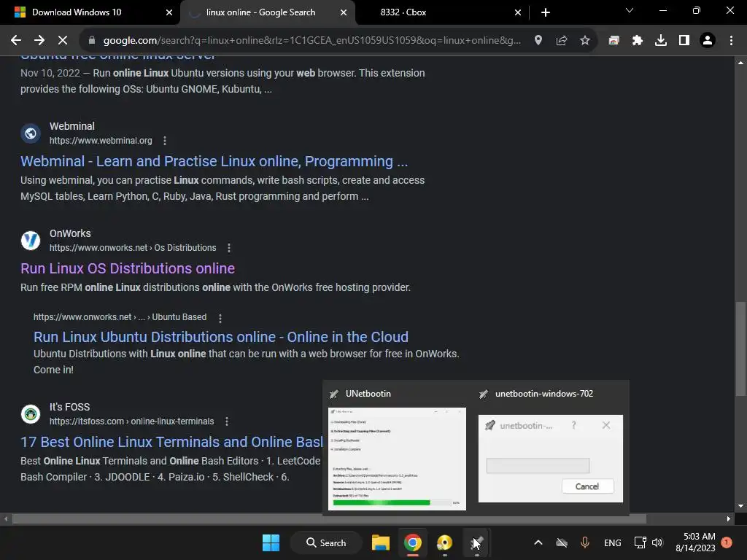Open Chrome downloads icon
This screenshot has width=747, height=560.
coord(661,41)
